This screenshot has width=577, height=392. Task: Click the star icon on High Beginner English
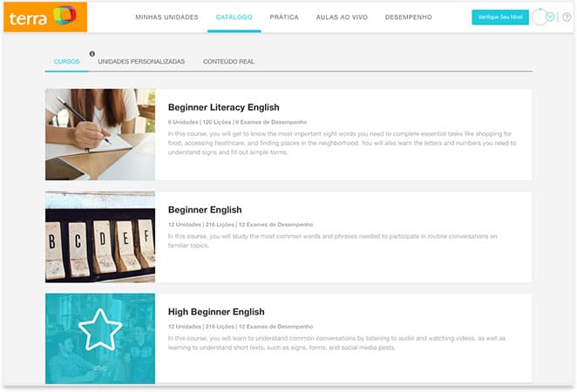tap(100, 328)
